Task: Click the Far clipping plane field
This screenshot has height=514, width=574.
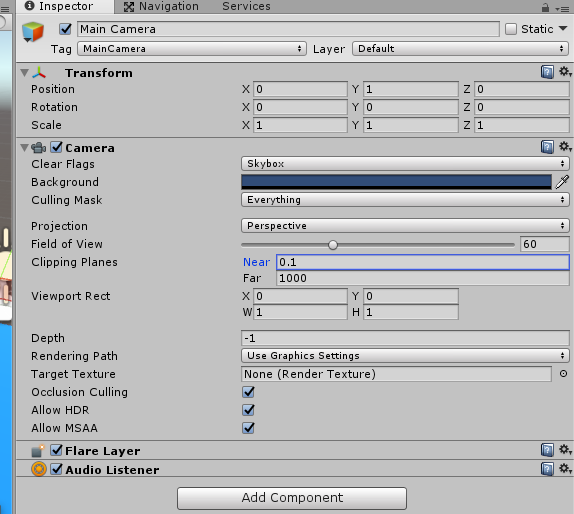Action: coord(422,278)
